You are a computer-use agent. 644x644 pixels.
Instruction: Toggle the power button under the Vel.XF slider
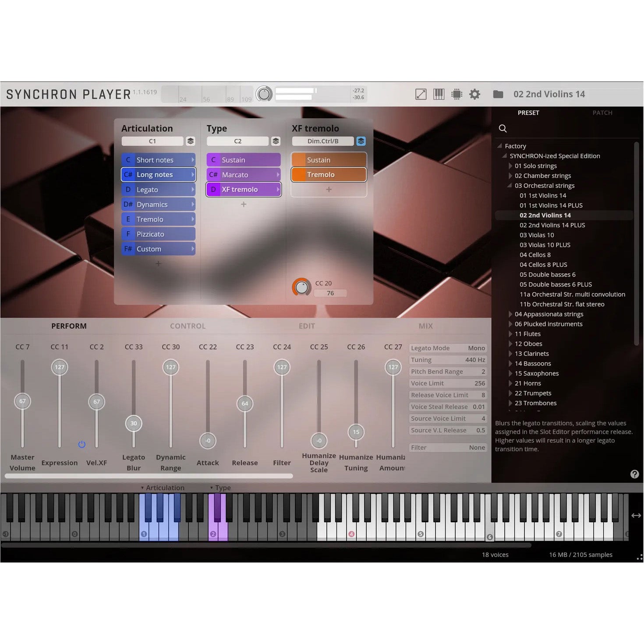pyautogui.click(x=81, y=444)
